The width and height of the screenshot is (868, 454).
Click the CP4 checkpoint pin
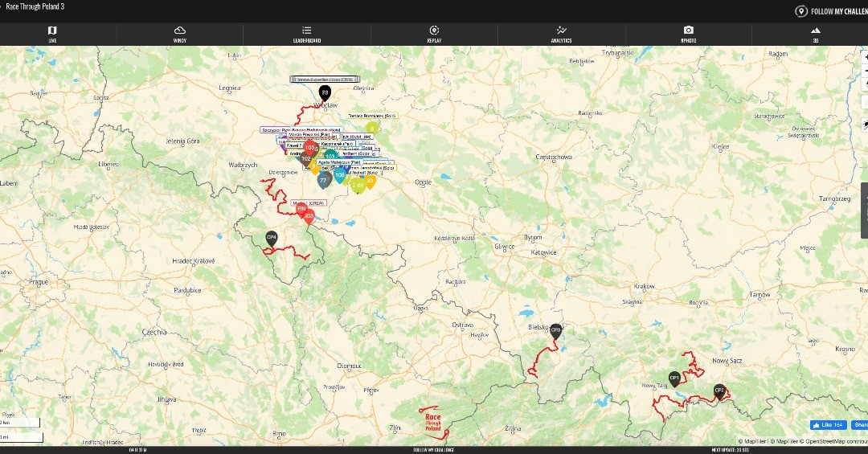pyautogui.click(x=272, y=239)
